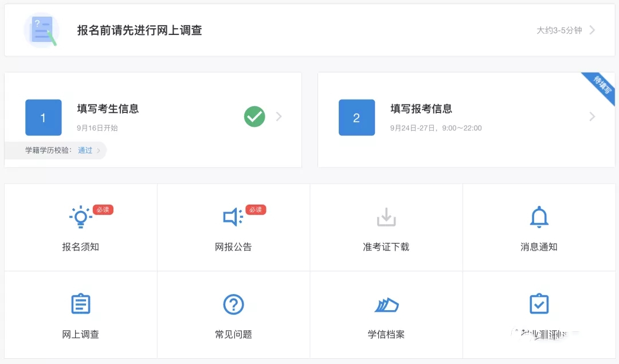The image size is (619, 364).
Task: Open the 报名前请先进行网上调查 banner text
Action: [139, 30]
